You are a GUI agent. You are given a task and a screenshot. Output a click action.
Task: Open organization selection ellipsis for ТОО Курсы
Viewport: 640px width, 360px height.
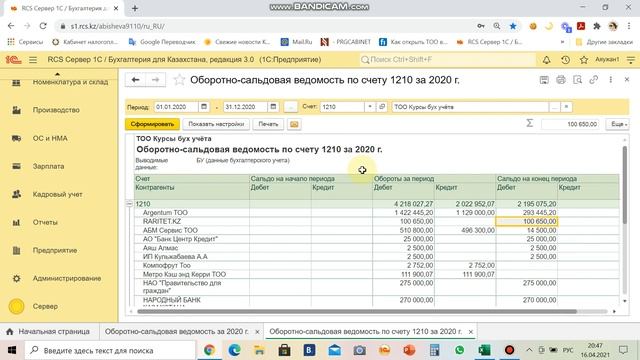(554, 107)
